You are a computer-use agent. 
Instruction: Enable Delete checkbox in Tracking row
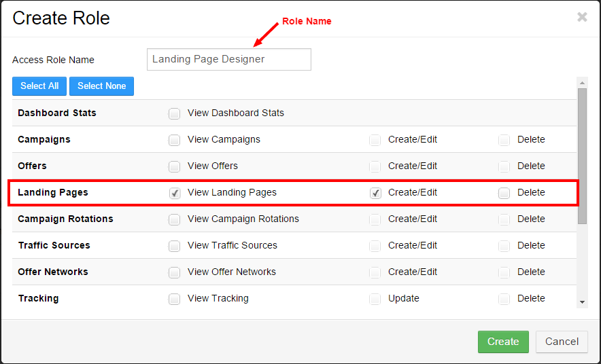(504, 299)
